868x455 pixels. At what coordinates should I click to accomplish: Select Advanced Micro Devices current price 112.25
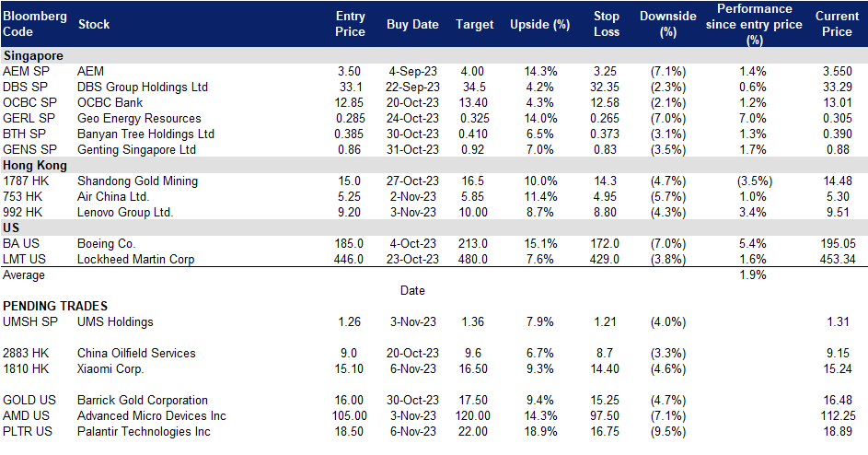[836, 415]
